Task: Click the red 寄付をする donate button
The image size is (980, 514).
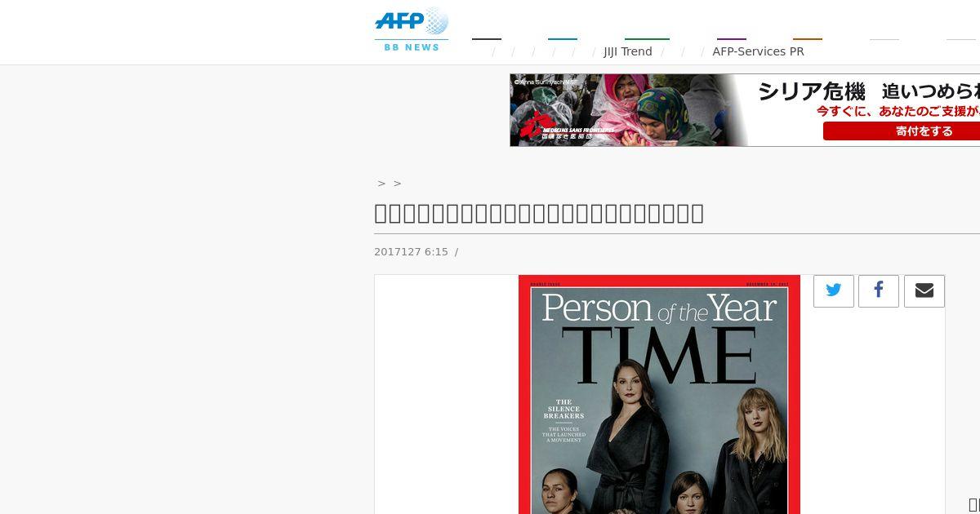Action: coord(902,131)
